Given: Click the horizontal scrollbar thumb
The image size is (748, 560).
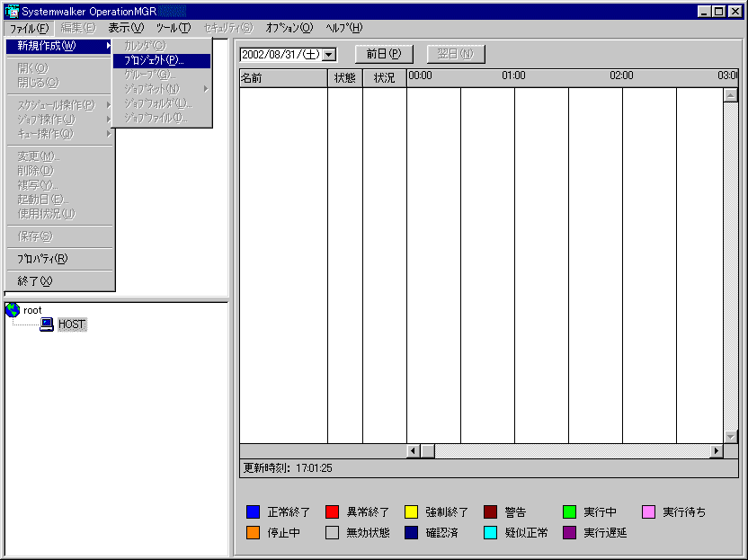Looking at the screenshot, I should coord(428,450).
